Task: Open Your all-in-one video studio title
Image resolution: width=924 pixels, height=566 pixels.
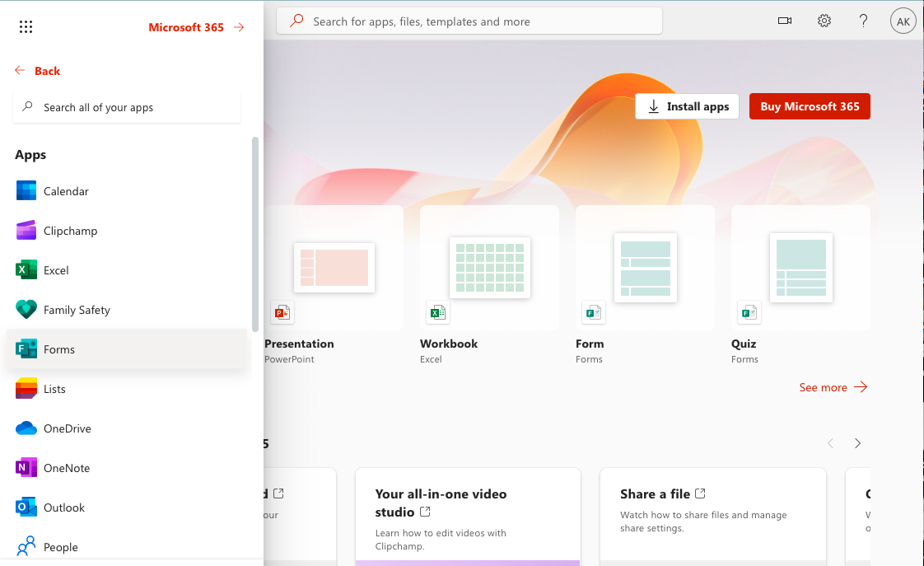Action: click(441, 503)
